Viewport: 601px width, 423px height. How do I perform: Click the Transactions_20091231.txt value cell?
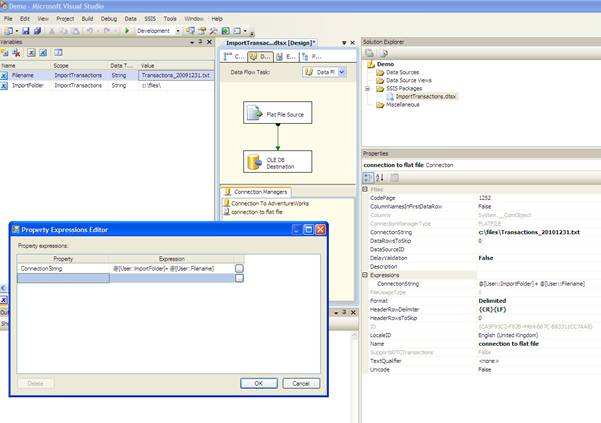176,75
